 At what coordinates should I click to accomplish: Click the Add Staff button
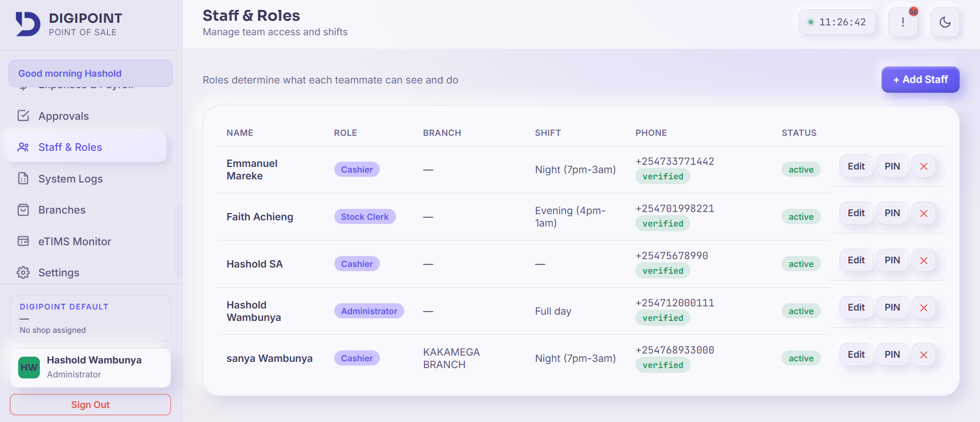coord(920,80)
